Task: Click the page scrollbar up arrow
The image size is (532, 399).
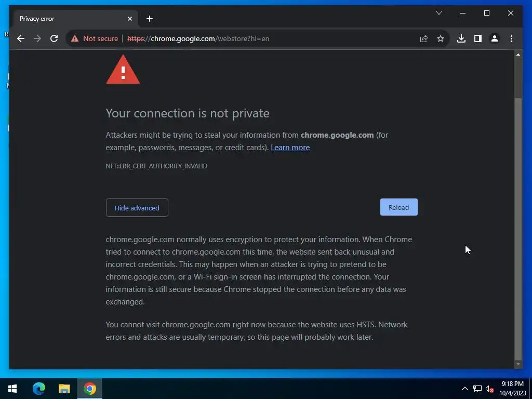Action: [x=518, y=55]
